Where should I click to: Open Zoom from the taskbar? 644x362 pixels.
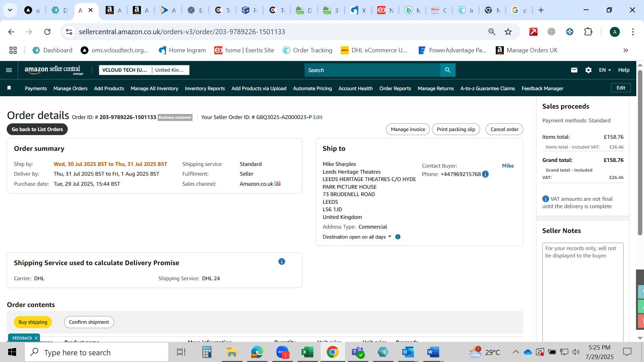coord(282,352)
